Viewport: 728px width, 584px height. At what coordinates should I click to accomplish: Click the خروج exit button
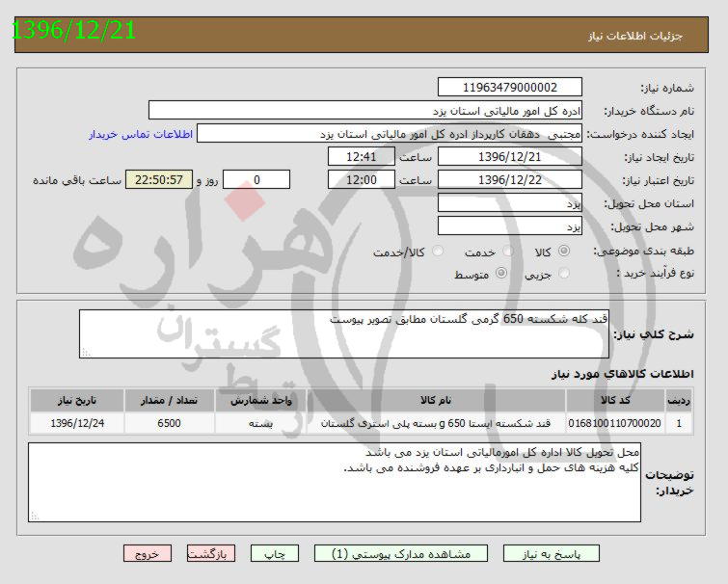coord(148,554)
